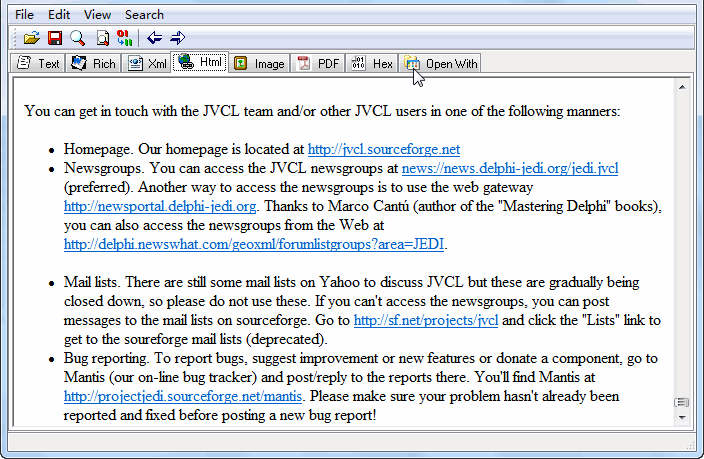The height and width of the screenshot is (459, 704).
Task: Click the open file folder icon
Action: (32, 38)
